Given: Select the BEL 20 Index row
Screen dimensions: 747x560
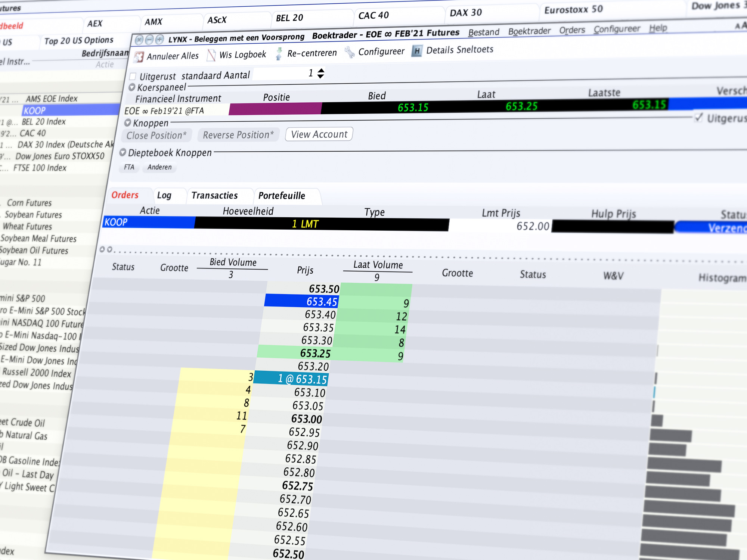Looking at the screenshot, I should pos(44,122).
